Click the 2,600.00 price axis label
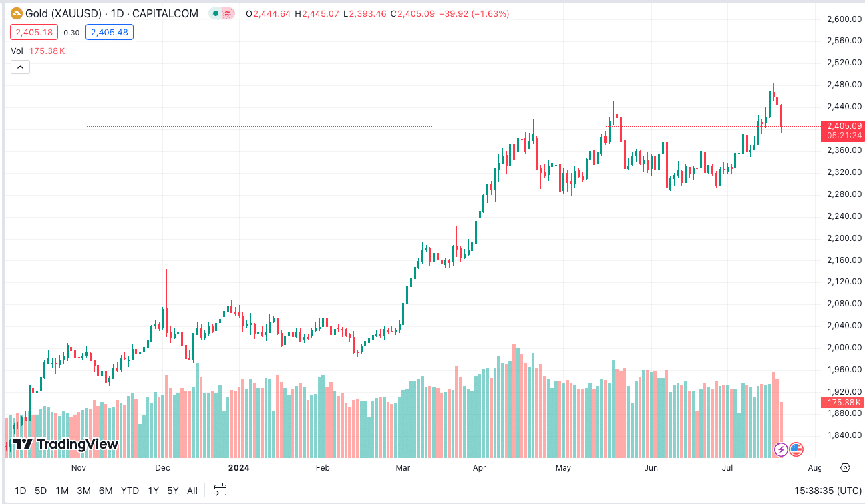Screen dimensions: 865x504 (844, 19)
